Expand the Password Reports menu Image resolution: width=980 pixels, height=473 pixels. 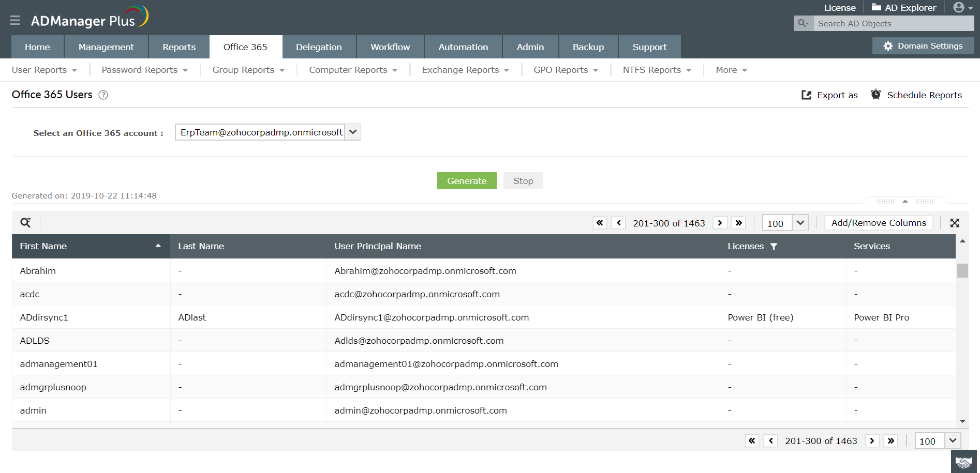point(145,70)
